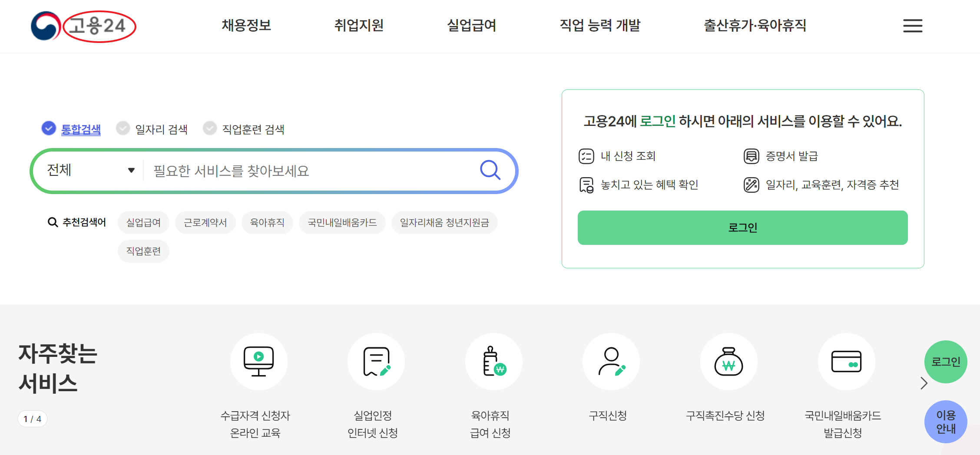Screen dimensions: 980x455
Task: Open the 직업 능력 개발 menu
Action: point(600,26)
